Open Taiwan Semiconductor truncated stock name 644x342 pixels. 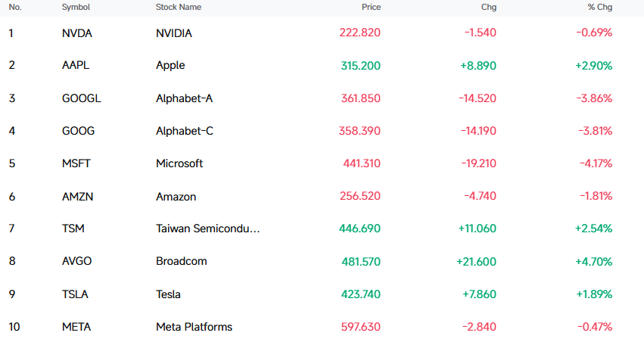[x=208, y=229]
